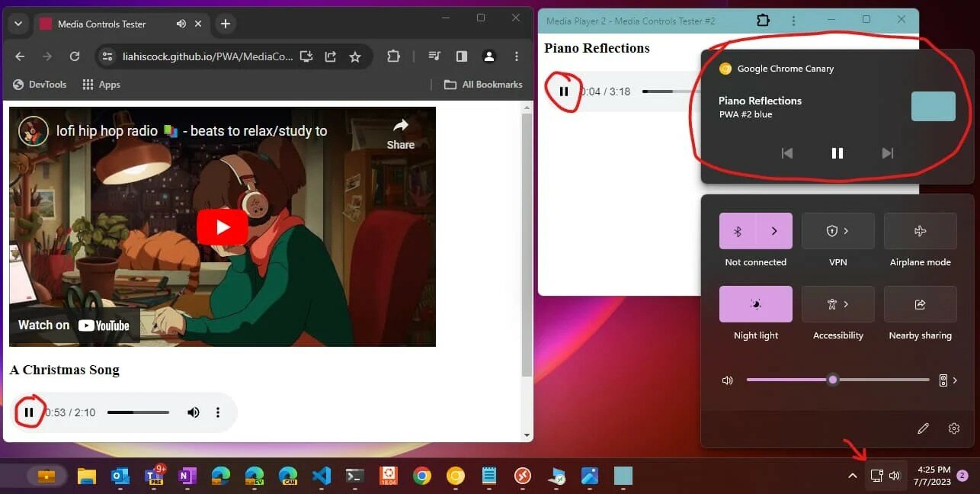980x494 pixels.
Task: Open Visual Studio Code from the taskbar
Action: pyautogui.click(x=322, y=476)
